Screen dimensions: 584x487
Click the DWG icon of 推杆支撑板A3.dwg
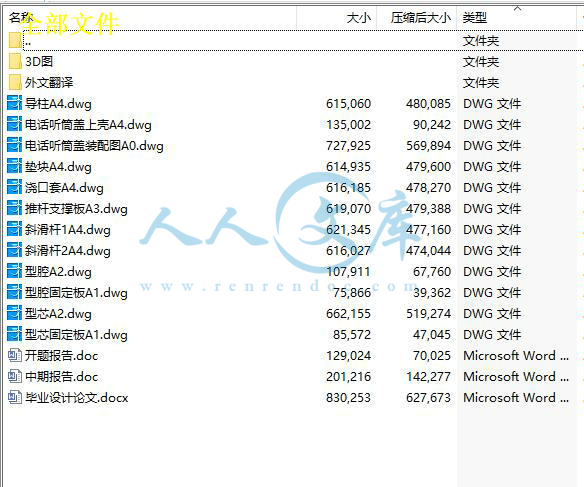point(15,209)
